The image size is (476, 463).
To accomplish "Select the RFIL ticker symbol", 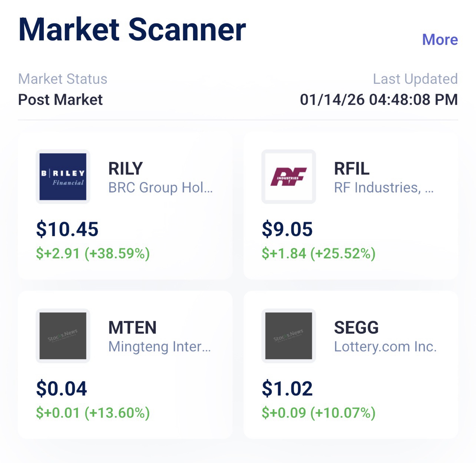I will (x=352, y=169).
